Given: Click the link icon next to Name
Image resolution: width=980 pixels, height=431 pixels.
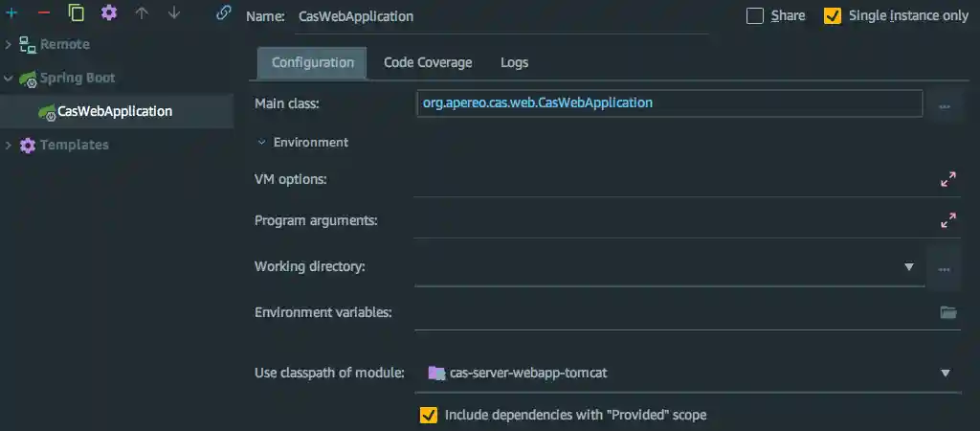Looking at the screenshot, I should pyautogui.click(x=223, y=13).
